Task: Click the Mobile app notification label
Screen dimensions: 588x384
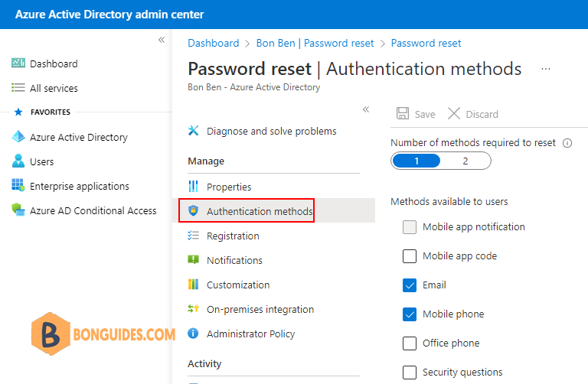Action: tap(474, 227)
